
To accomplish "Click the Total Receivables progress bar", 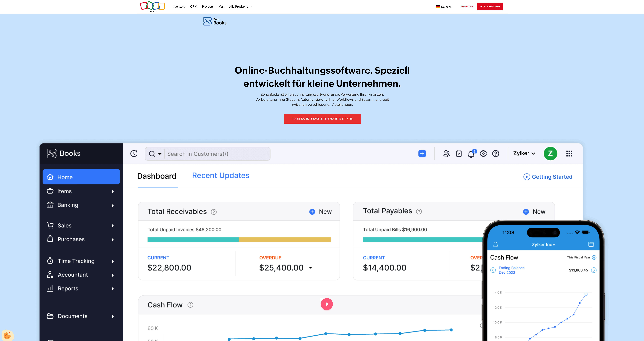I will pyautogui.click(x=239, y=239).
